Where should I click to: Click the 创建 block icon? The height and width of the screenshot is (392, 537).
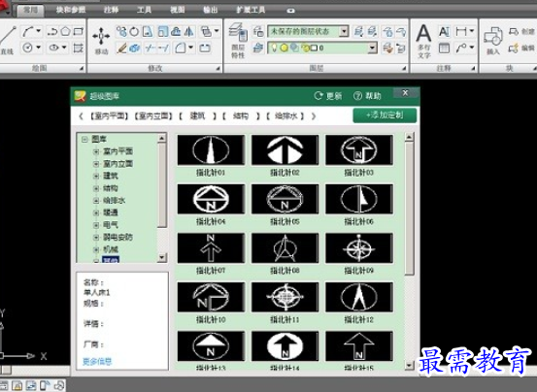(x=521, y=32)
